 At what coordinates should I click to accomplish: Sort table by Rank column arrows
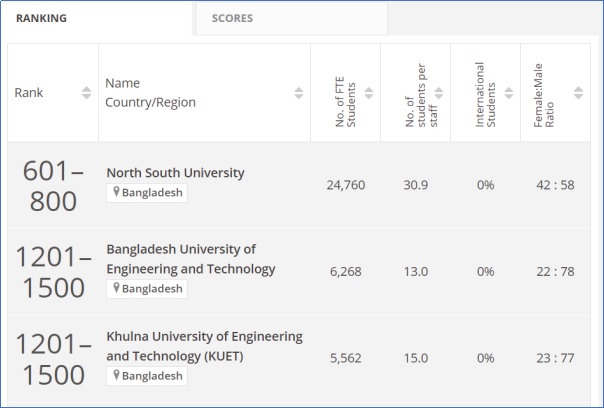(85, 93)
